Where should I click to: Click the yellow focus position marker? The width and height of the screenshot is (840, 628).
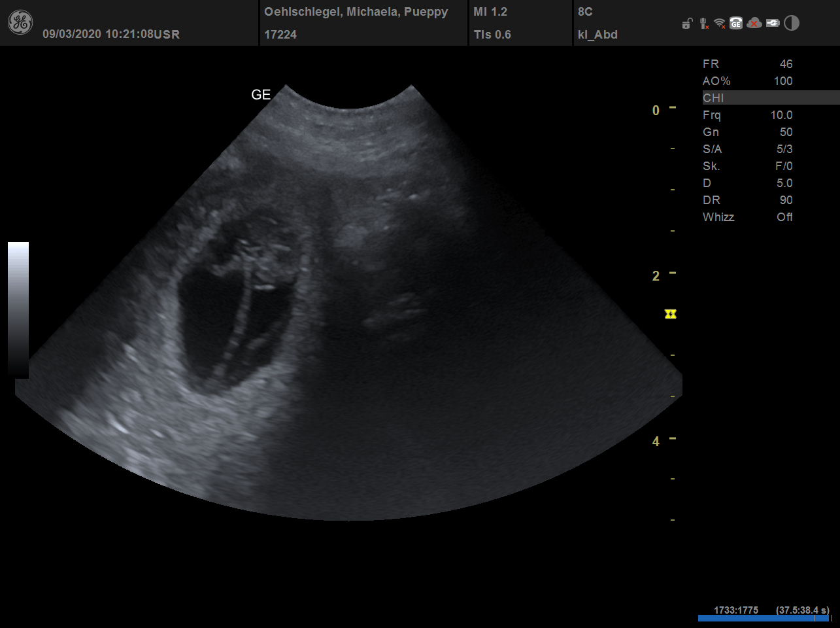[670, 315]
